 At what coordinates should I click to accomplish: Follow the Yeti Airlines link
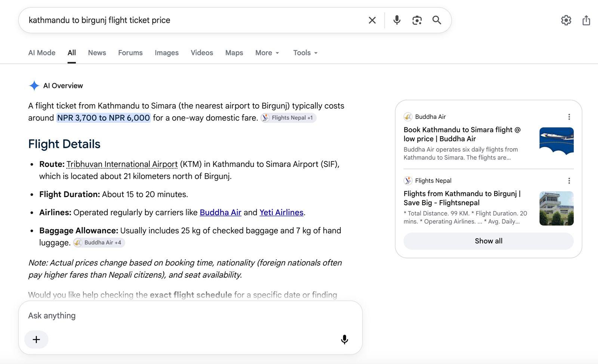(281, 212)
